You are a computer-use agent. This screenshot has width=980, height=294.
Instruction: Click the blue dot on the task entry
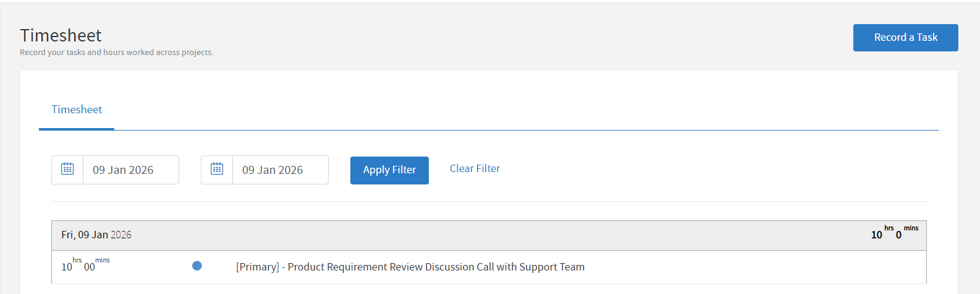point(197,266)
